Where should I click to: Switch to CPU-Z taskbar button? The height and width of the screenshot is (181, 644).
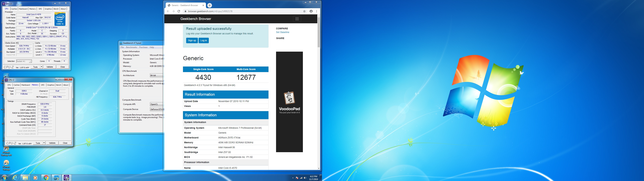[67, 178]
